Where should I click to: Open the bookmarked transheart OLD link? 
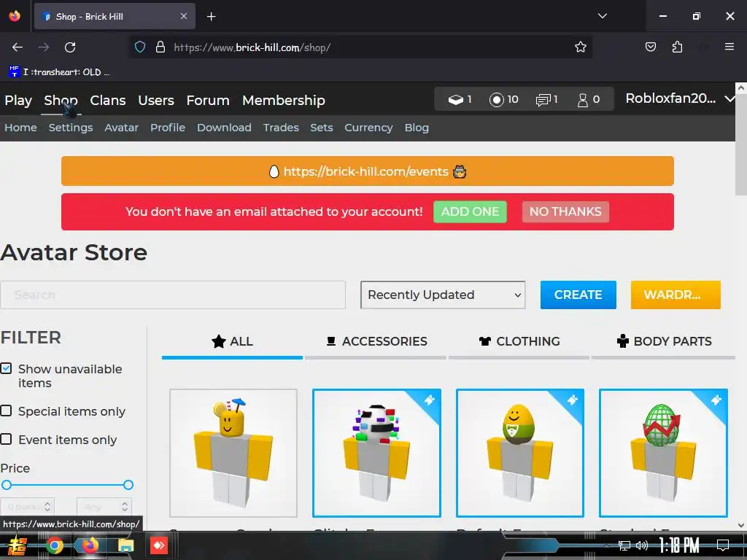[x=60, y=72]
